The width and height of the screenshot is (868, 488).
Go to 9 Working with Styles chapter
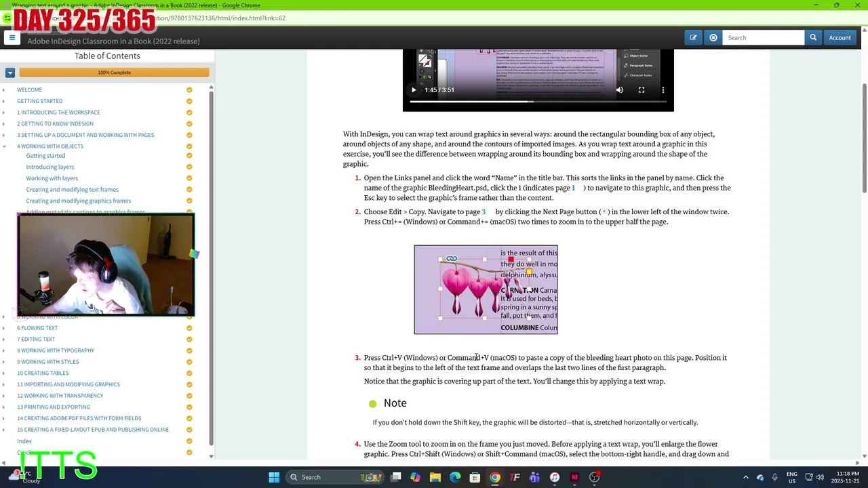tap(47, 362)
